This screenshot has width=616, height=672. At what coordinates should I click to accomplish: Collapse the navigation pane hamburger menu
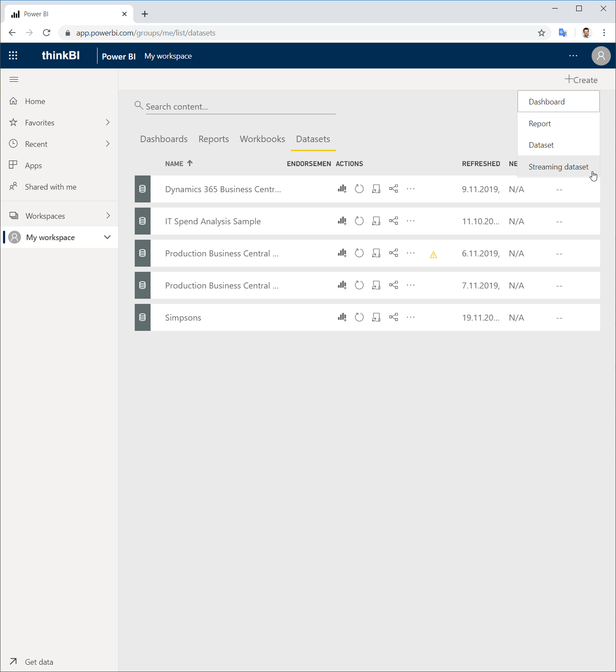pos(14,80)
